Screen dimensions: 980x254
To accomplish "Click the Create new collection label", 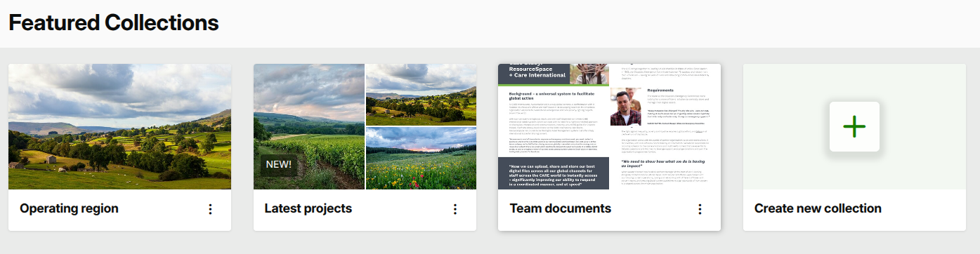I will click(818, 208).
